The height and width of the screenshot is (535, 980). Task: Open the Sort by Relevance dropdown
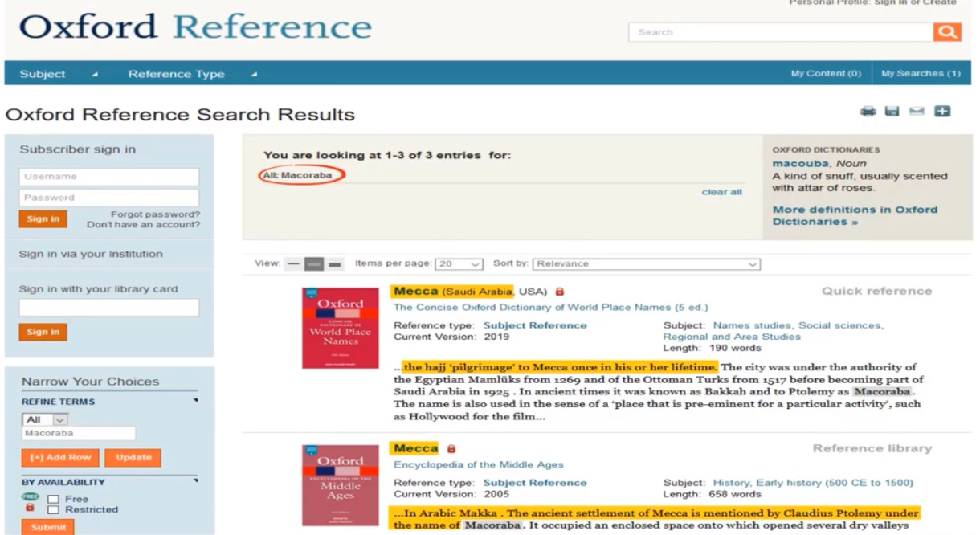[646, 263]
